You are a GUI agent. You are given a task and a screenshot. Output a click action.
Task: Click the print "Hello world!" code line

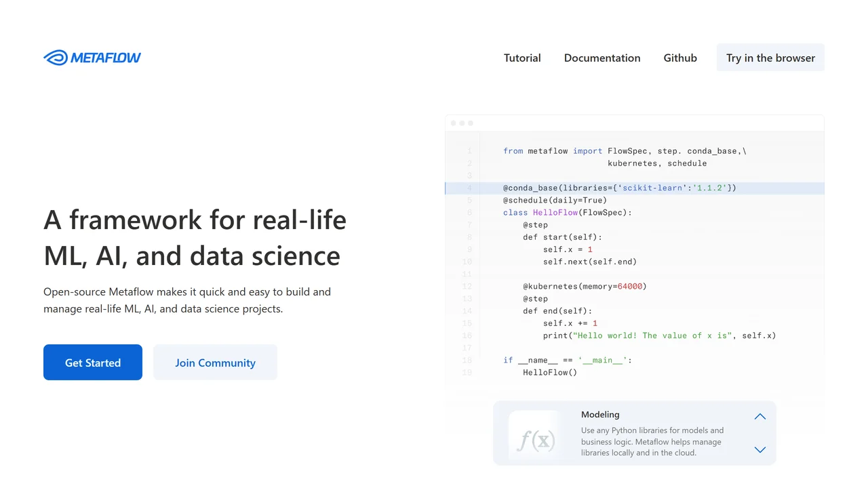tap(659, 335)
